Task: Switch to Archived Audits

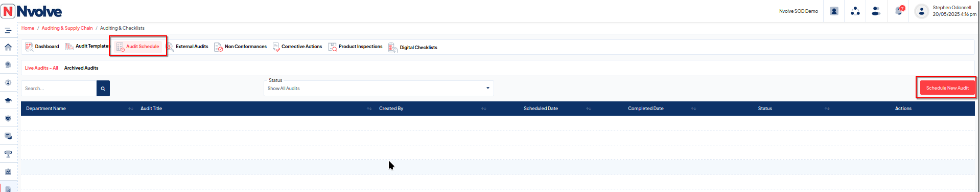Action: click(81, 68)
